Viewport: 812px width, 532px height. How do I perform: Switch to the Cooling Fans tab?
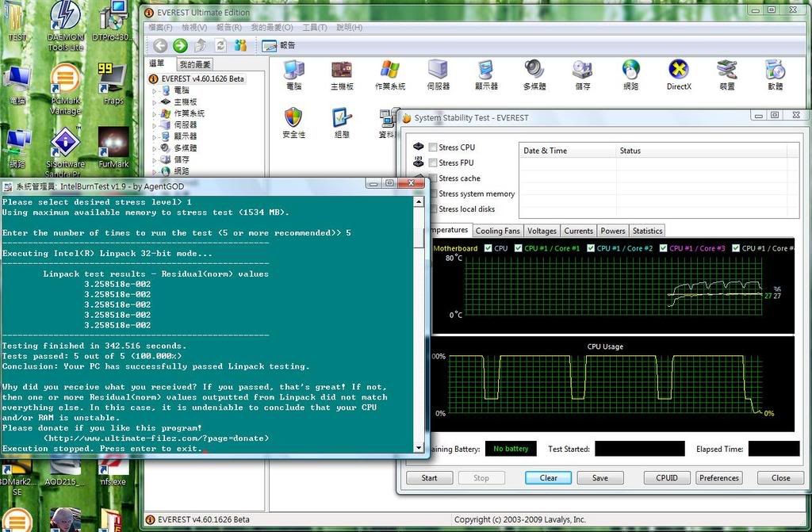(497, 231)
